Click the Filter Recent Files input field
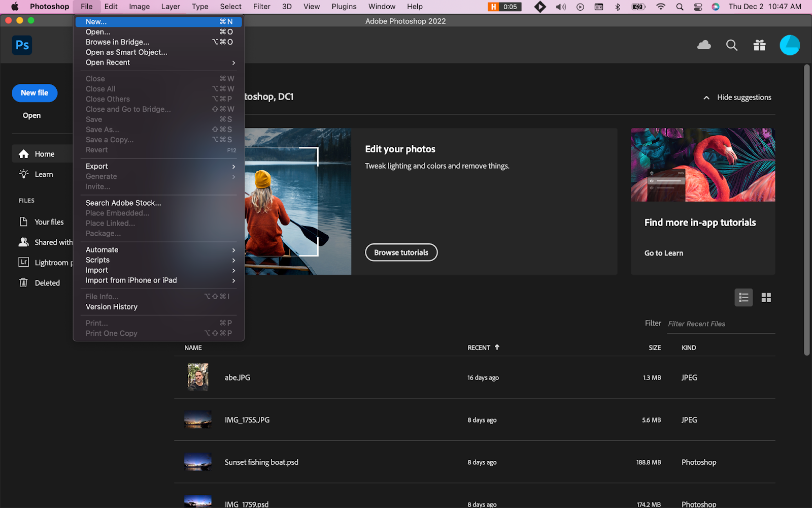Image resolution: width=812 pixels, height=508 pixels. pyautogui.click(x=721, y=324)
